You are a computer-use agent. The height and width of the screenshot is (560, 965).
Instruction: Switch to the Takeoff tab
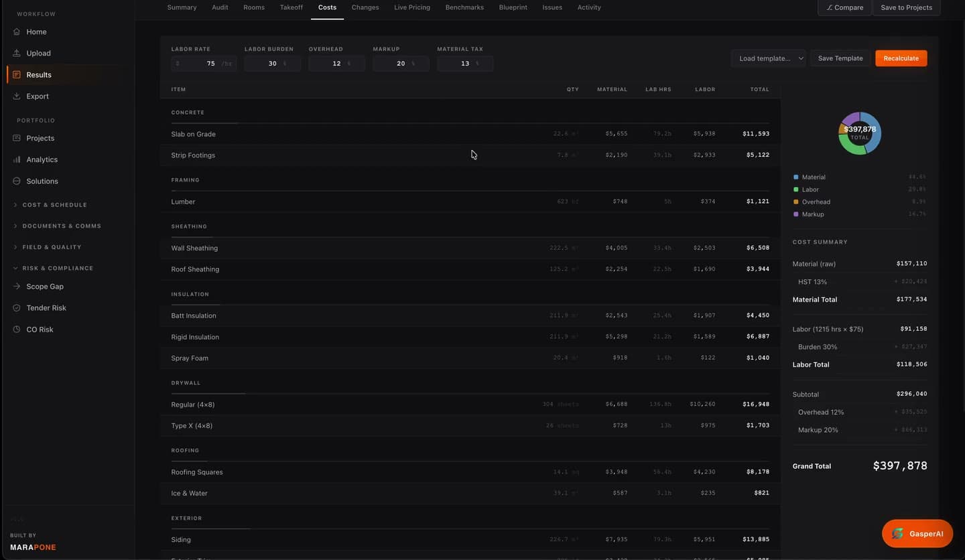pos(292,7)
